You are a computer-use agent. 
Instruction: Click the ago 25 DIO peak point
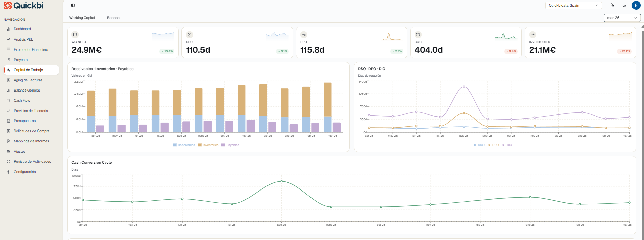coord(464,87)
